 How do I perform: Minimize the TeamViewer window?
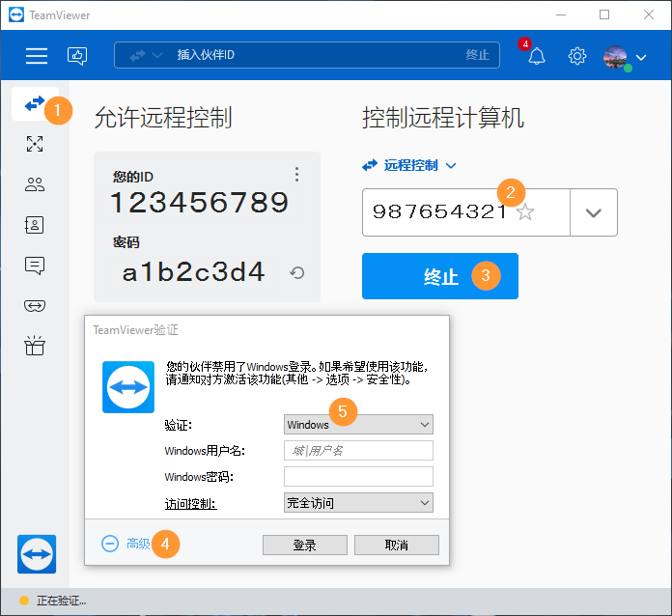[x=561, y=15]
